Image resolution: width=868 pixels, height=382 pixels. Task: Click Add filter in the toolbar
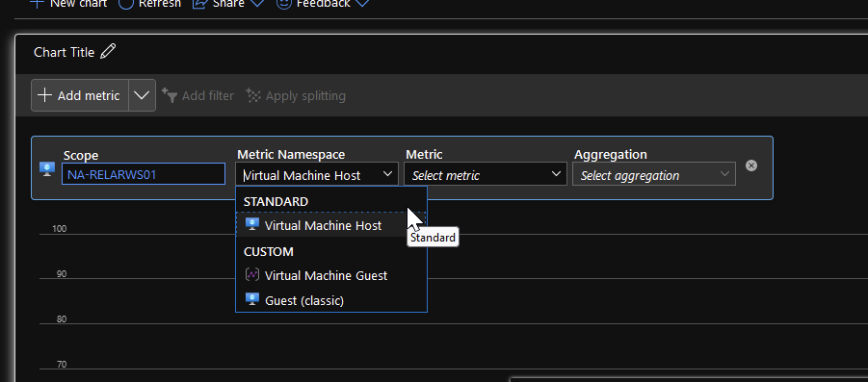197,95
